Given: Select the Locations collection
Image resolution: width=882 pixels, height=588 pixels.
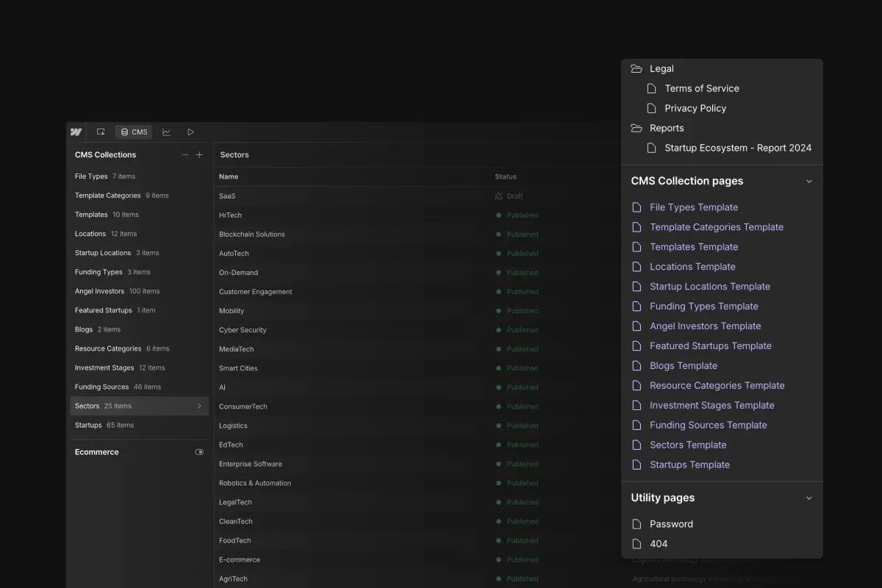Looking at the screenshot, I should coord(139,234).
